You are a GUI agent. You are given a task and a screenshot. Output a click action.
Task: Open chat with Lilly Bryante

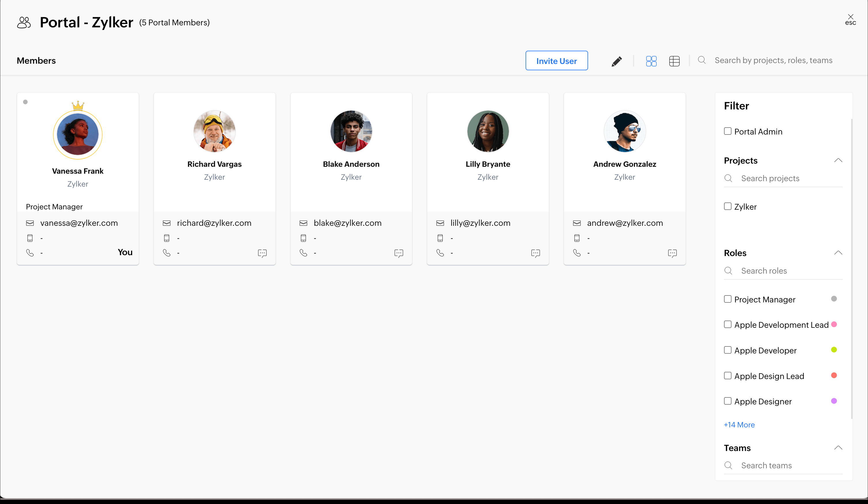[535, 253]
